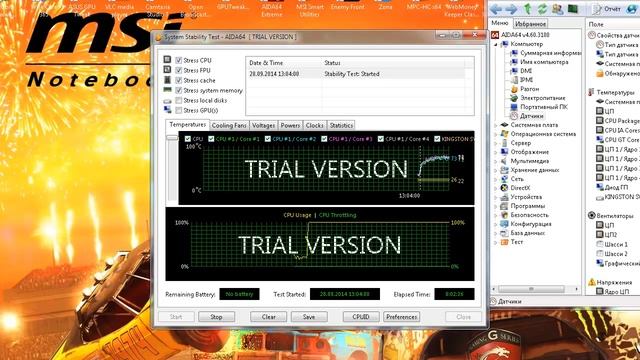Click right arrow of tree horizontal scrollbar
This screenshot has width=640, height=360.
pyautogui.click(x=576, y=289)
